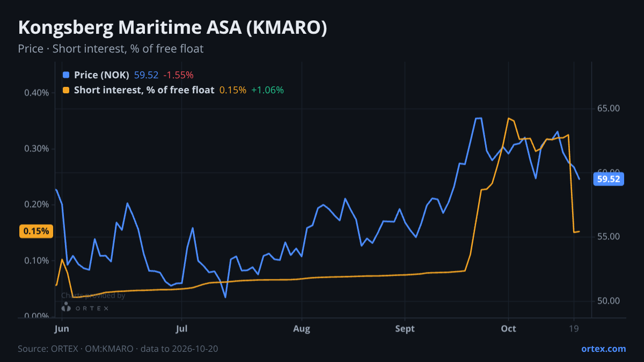Toggle Short interest, % of free float legend

click(x=144, y=90)
